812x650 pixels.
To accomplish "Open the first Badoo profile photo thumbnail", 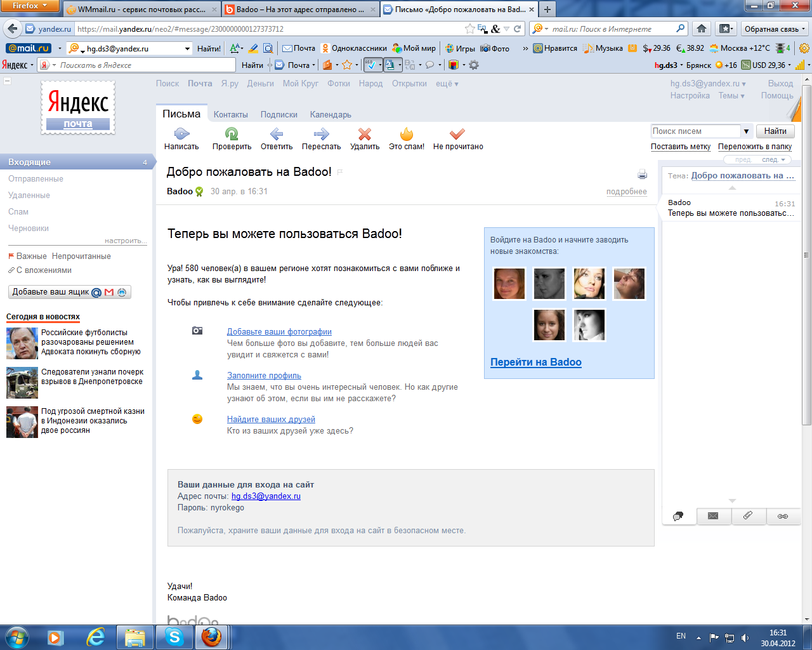I will 509,284.
